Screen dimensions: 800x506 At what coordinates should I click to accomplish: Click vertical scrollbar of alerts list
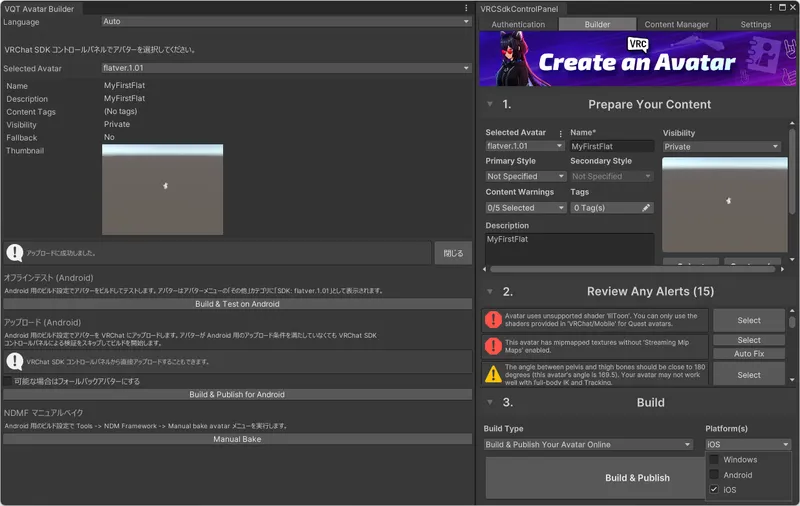coord(792,322)
